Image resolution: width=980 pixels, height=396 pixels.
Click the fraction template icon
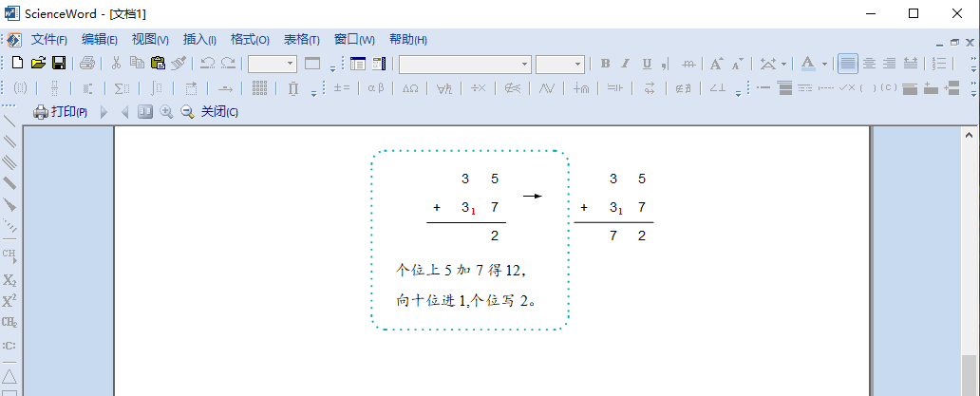point(54,88)
